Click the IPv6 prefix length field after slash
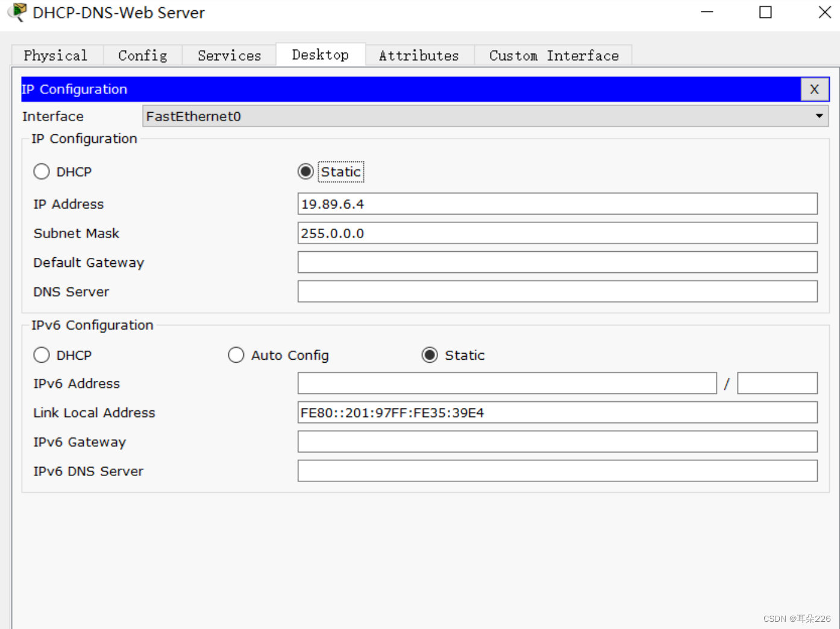This screenshot has height=629, width=840. (777, 383)
